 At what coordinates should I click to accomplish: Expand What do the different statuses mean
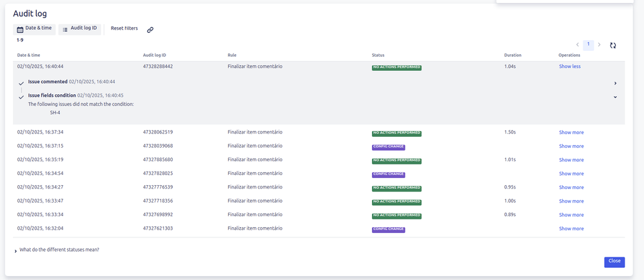click(x=57, y=250)
